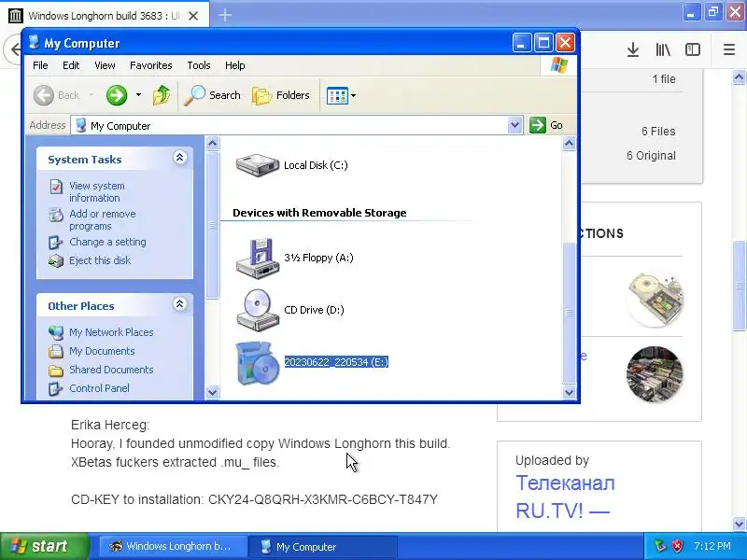Click Eject this disk link
The height and width of the screenshot is (560, 747).
100,260
